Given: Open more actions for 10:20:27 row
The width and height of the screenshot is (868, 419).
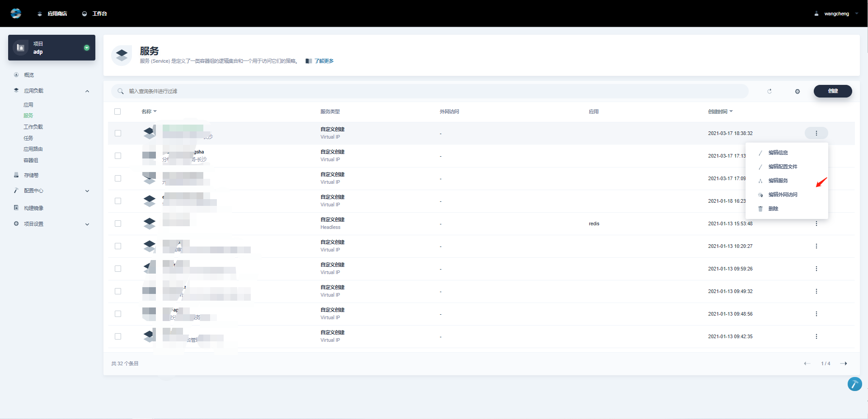Looking at the screenshot, I should [x=816, y=246].
